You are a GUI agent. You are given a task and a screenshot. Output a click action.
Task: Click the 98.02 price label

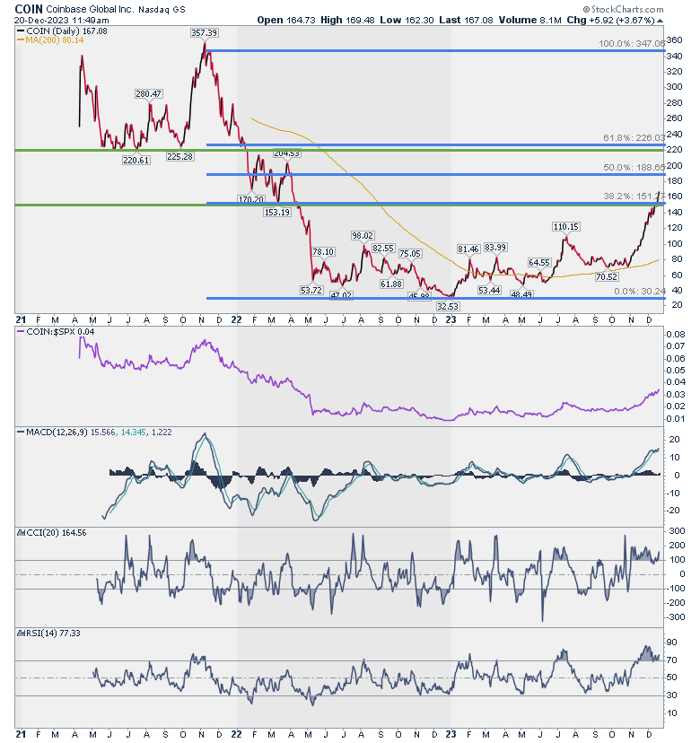click(363, 235)
